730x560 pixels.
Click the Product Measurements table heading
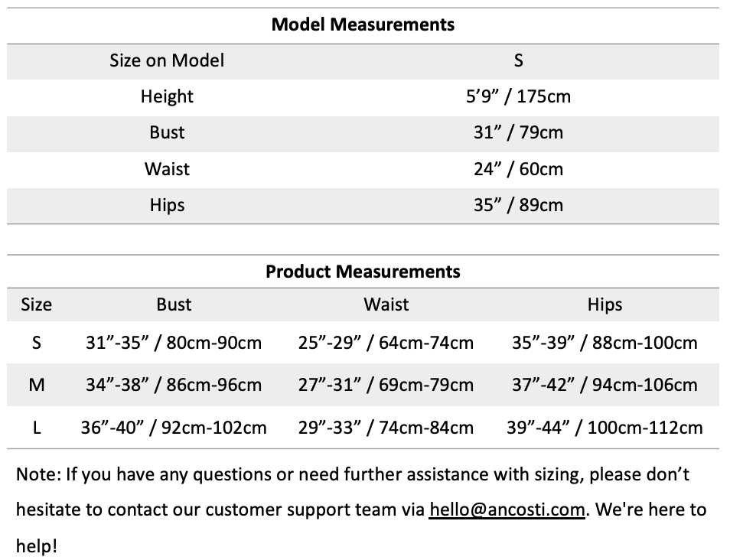[x=363, y=272]
